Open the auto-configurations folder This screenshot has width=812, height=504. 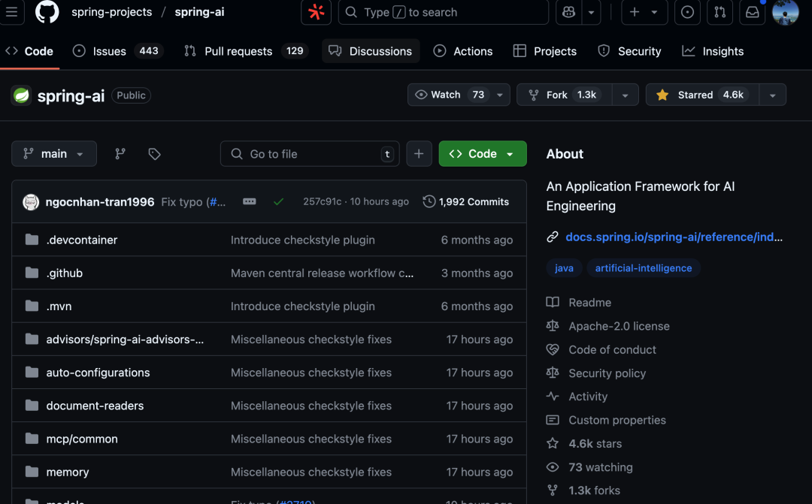[98, 373]
